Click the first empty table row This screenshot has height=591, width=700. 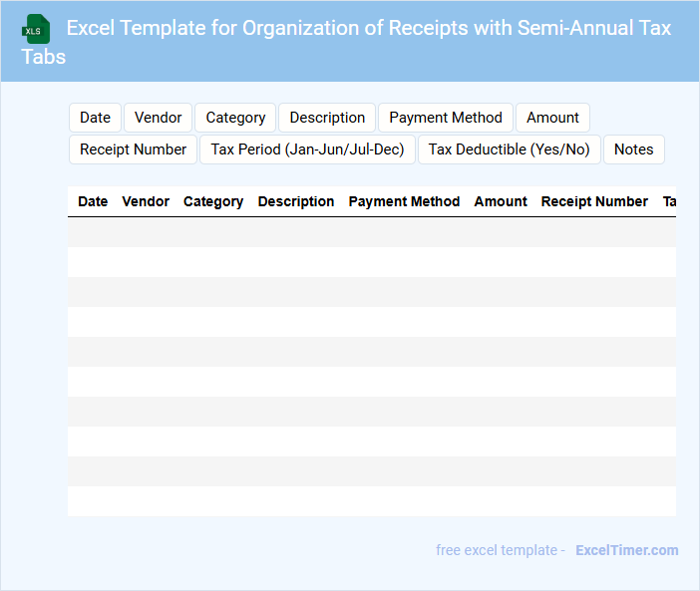pyautogui.click(x=371, y=232)
